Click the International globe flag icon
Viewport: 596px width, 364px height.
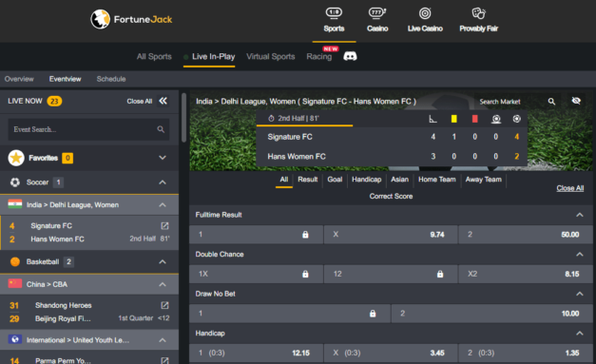pos(15,339)
